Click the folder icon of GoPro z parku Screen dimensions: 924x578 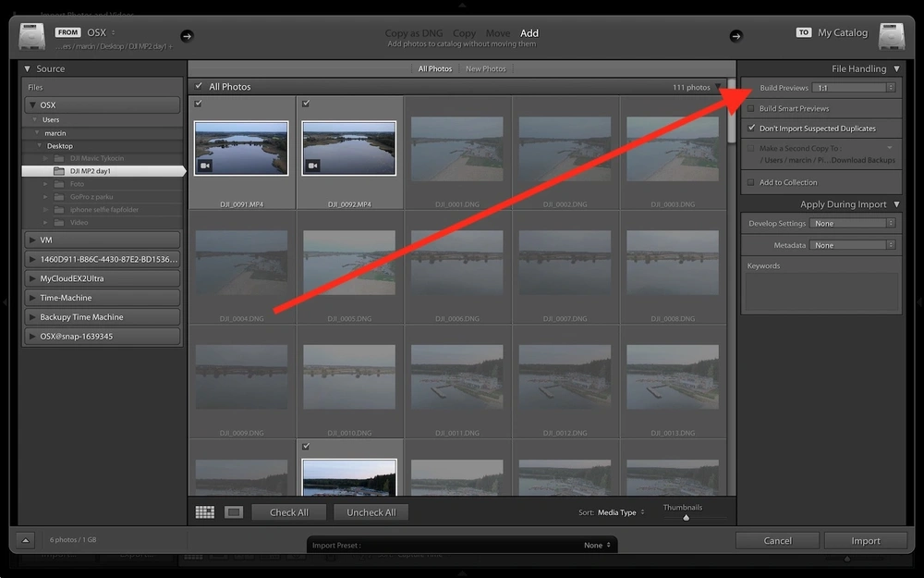pyautogui.click(x=59, y=196)
